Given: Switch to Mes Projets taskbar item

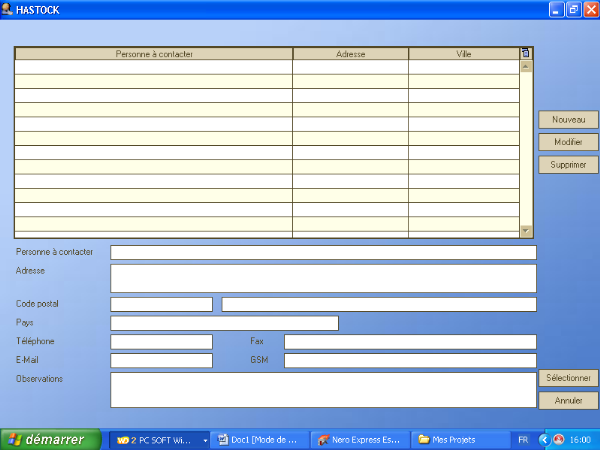Looking at the screenshot, I should coord(461,440).
